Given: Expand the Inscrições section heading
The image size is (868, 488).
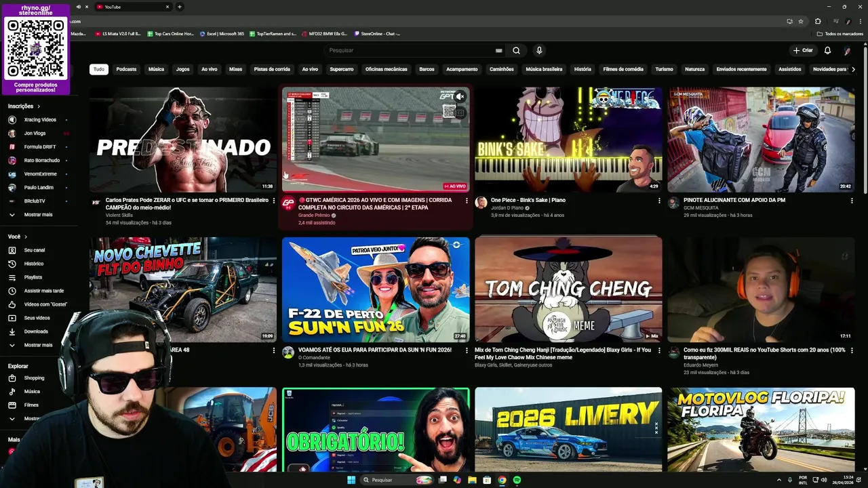Looking at the screenshot, I should pos(24,106).
